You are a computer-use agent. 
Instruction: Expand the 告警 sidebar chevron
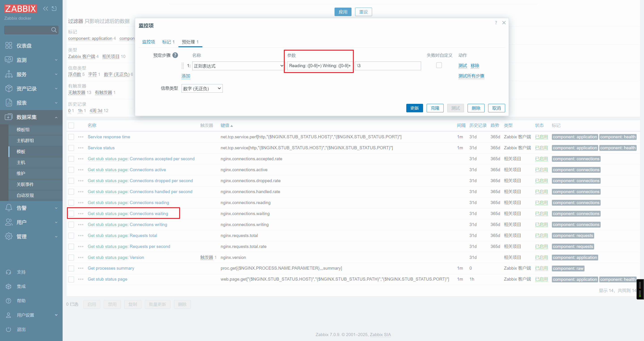(56, 208)
